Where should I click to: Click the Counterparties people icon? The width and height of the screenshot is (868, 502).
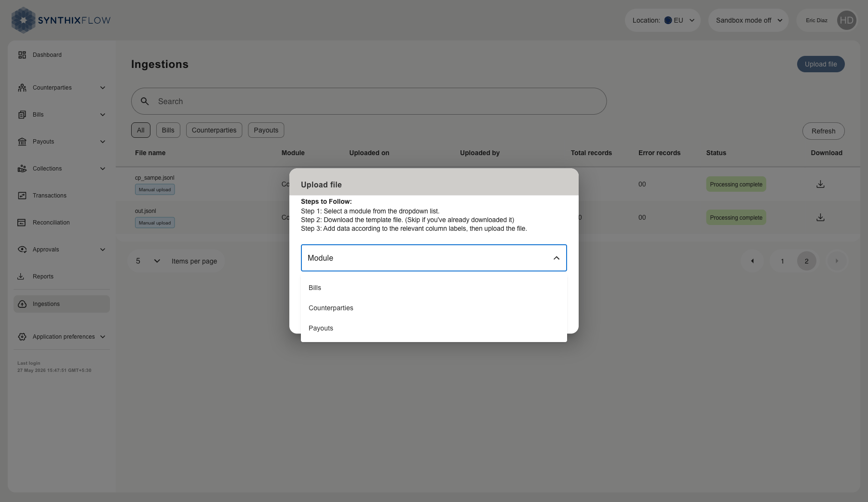click(22, 88)
